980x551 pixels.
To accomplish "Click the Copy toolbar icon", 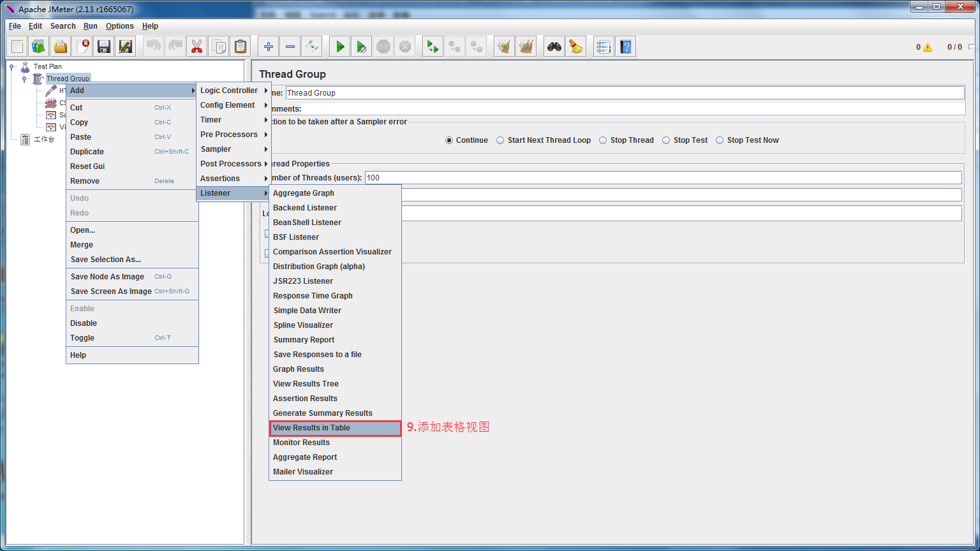I will coord(218,47).
